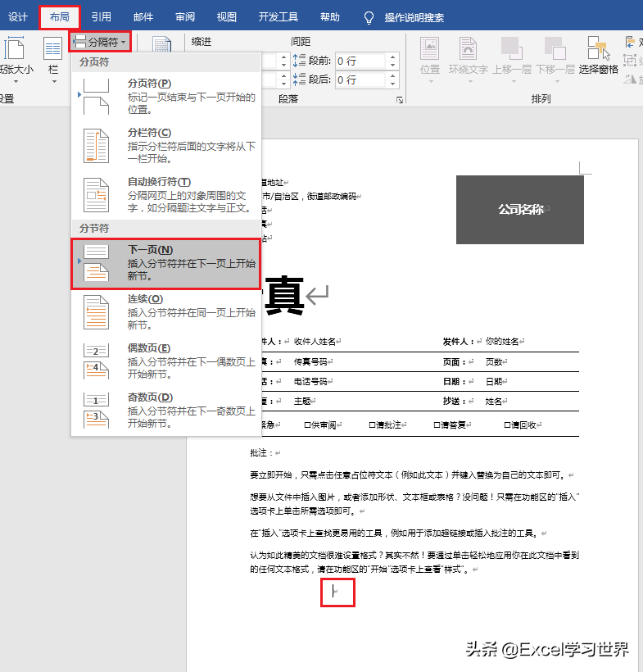Switch to the 设计 tab
The image size is (643, 672).
[x=17, y=17]
